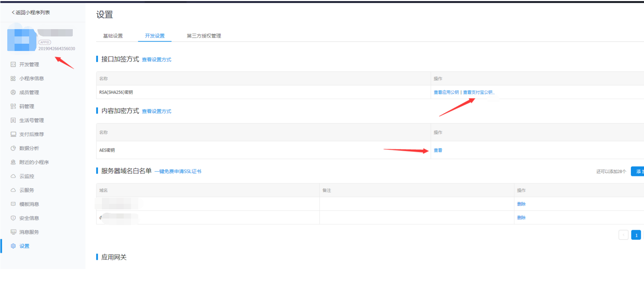The image size is (644, 295).
Task: Switch to 开发设置 tab
Action: [155, 36]
